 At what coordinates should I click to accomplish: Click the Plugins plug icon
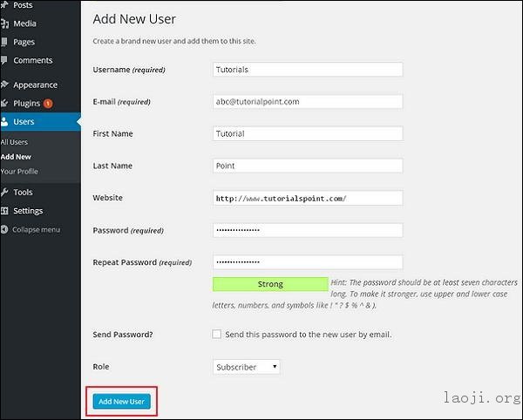click(x=4, y=103)
